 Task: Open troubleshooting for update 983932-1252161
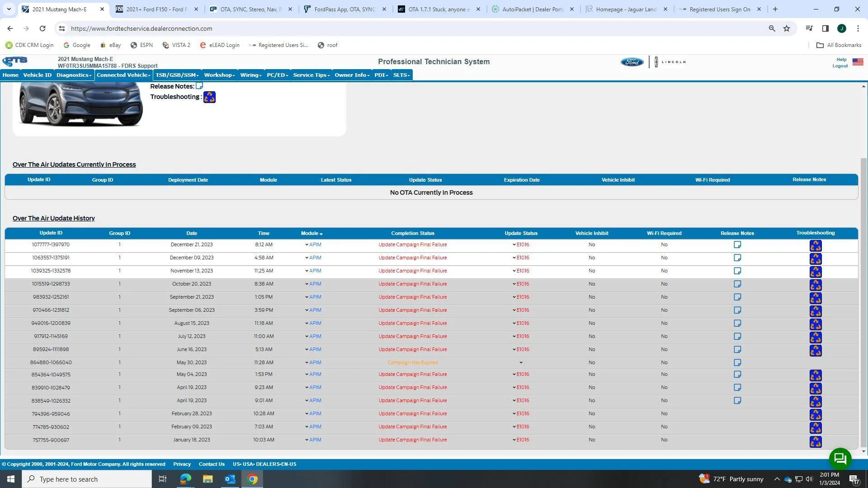pyautogui.click(x=816, y=298)
